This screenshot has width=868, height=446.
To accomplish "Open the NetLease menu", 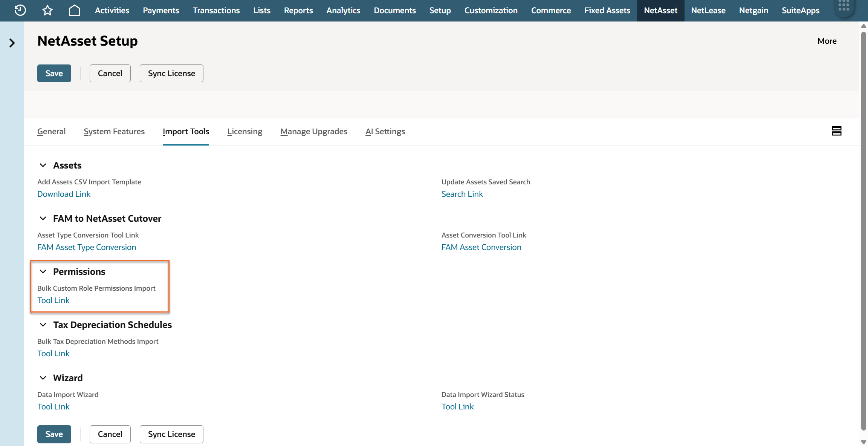I will pos(708,11).
